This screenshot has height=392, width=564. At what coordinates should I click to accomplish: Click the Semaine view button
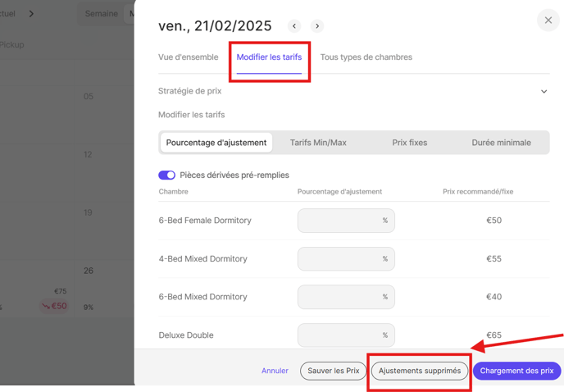click(102, 14)
